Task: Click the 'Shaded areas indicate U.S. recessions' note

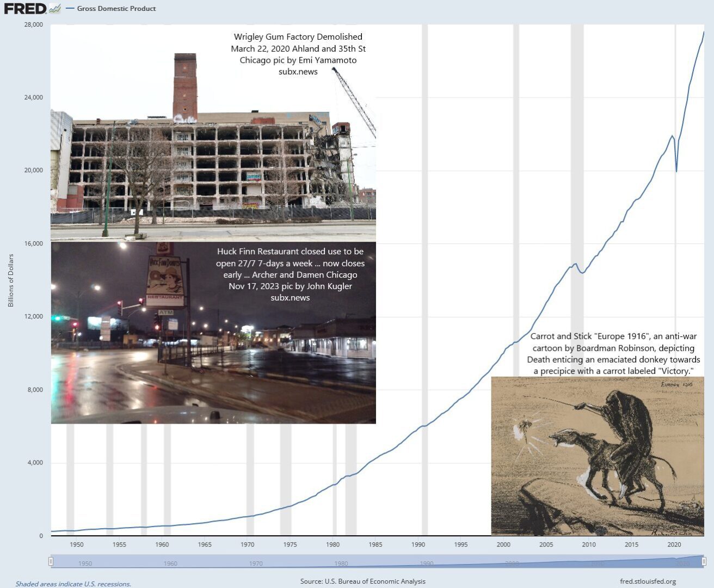Action: [73, 584]
